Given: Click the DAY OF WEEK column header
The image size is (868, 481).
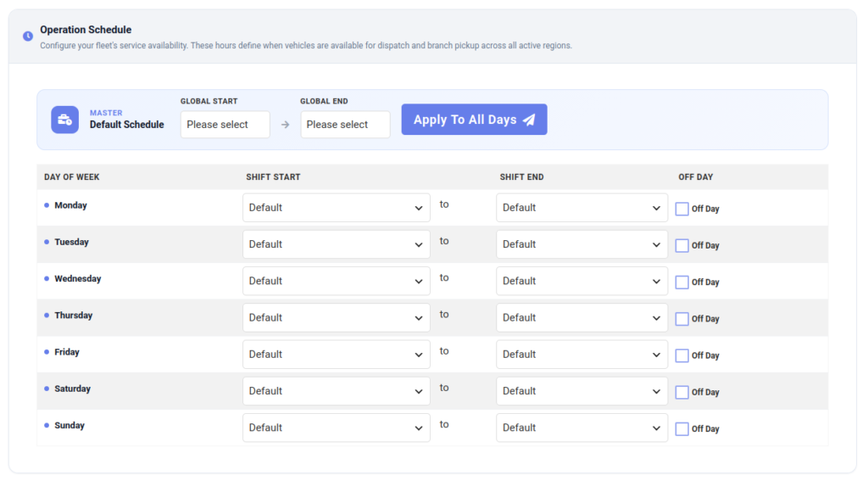Looking at the screenshot, I should [x=72, y=177].
